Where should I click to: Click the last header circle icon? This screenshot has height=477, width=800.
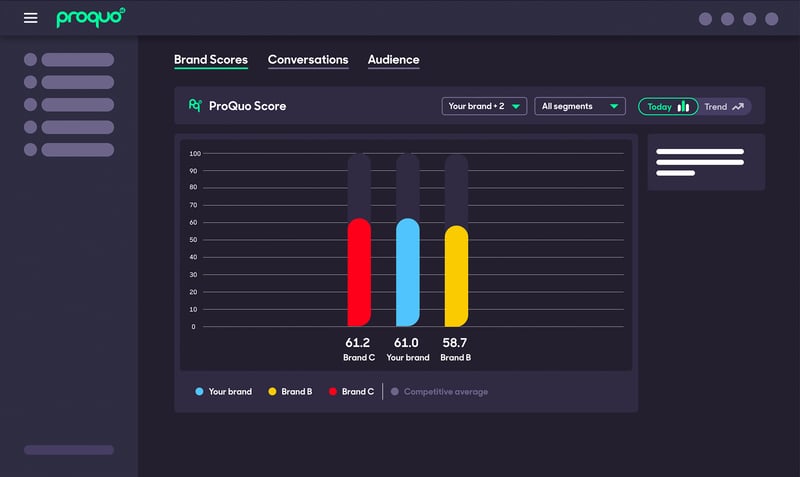(771, 19)
